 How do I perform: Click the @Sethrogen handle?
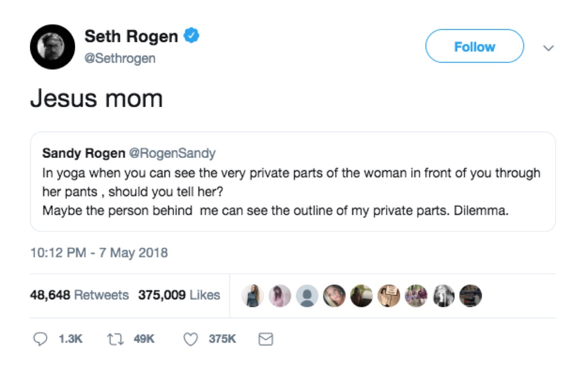[121, 58]
